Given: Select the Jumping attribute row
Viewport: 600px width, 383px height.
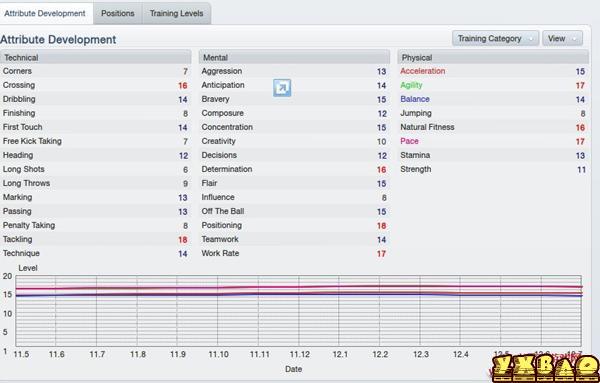Looking at the screenshot, I should (x=493, y=113).
